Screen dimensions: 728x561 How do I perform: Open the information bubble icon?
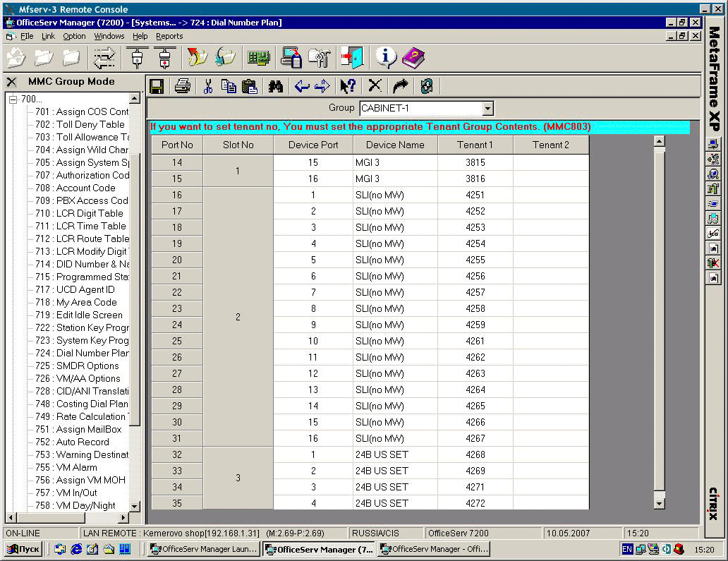385,58
